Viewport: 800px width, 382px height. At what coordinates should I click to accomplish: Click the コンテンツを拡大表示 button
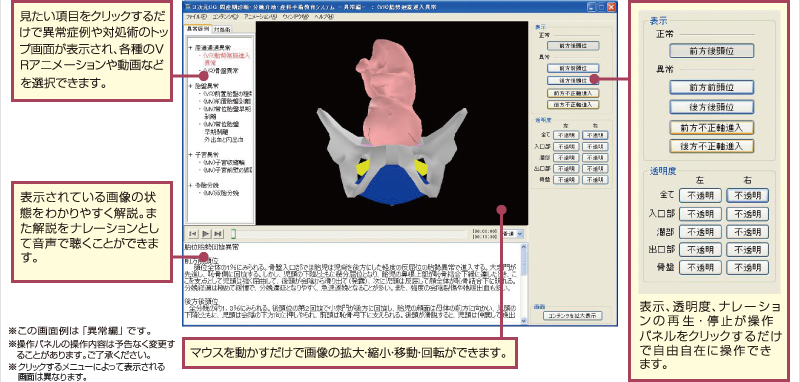(x=572, y=316)
